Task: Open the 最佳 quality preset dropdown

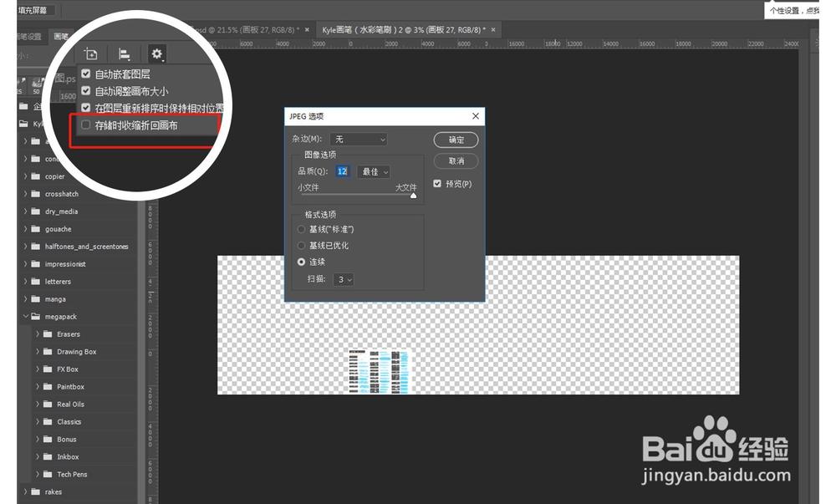Action: coord(374,171)
